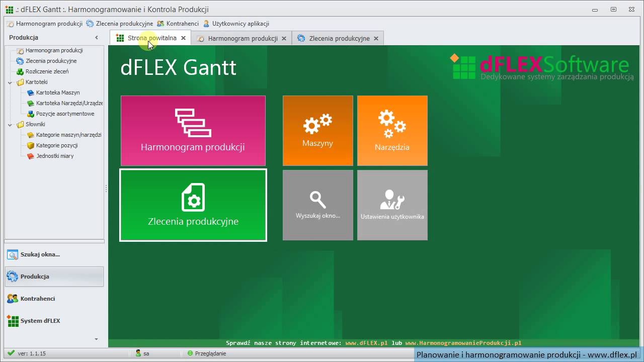Select System dFLEX navigation group

point(54,321)
